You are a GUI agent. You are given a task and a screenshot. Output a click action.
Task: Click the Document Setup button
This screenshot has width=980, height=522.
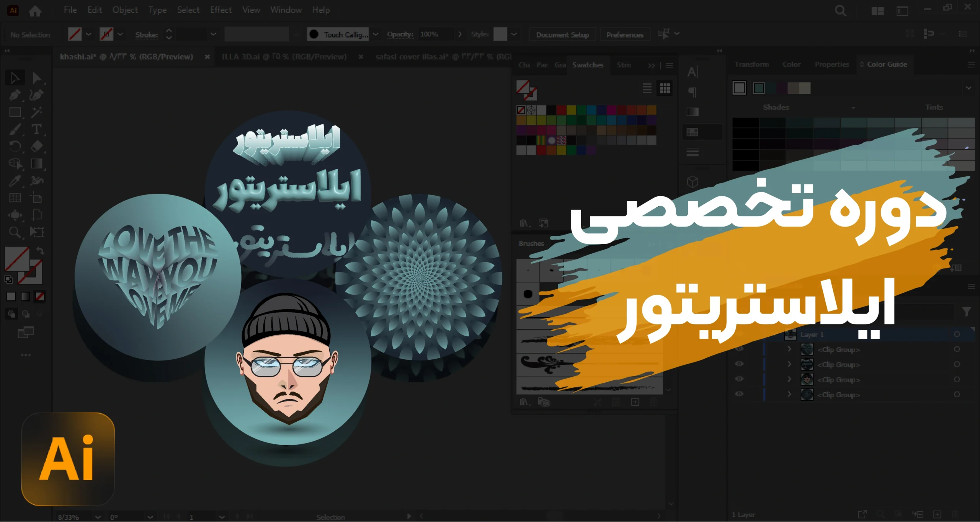(x=562, y=35)
